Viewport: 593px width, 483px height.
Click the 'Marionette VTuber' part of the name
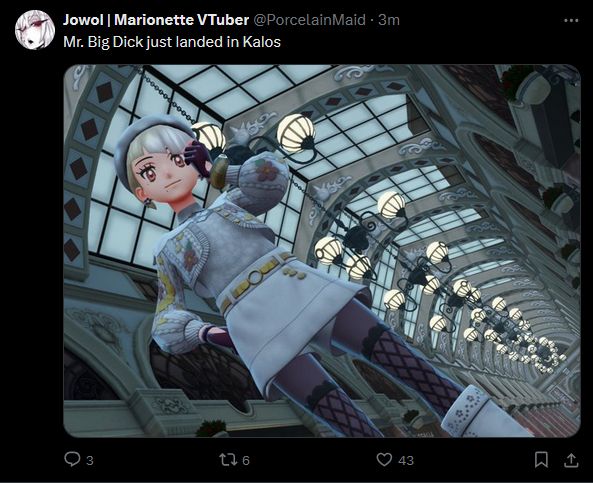coord(182,20)
